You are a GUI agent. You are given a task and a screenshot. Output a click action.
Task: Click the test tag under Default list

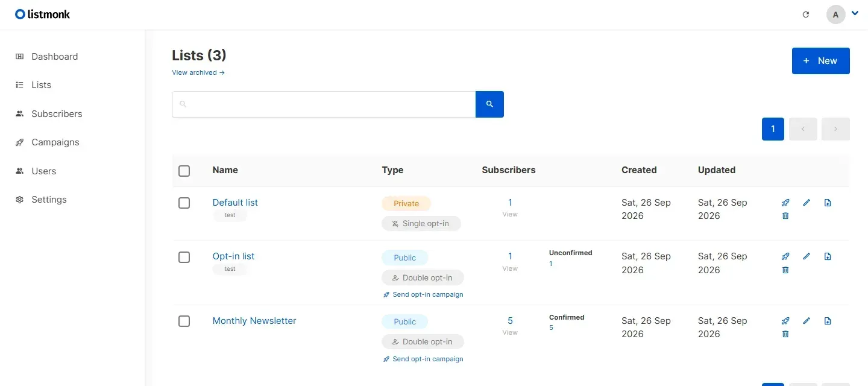tap(230, 215)
